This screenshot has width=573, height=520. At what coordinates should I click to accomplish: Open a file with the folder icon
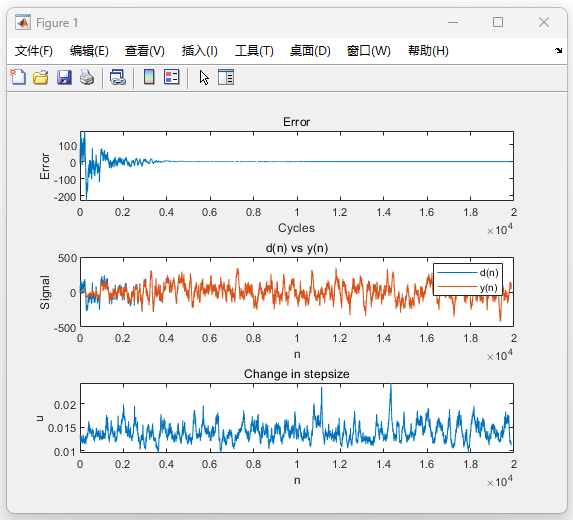tap(41, 77)
